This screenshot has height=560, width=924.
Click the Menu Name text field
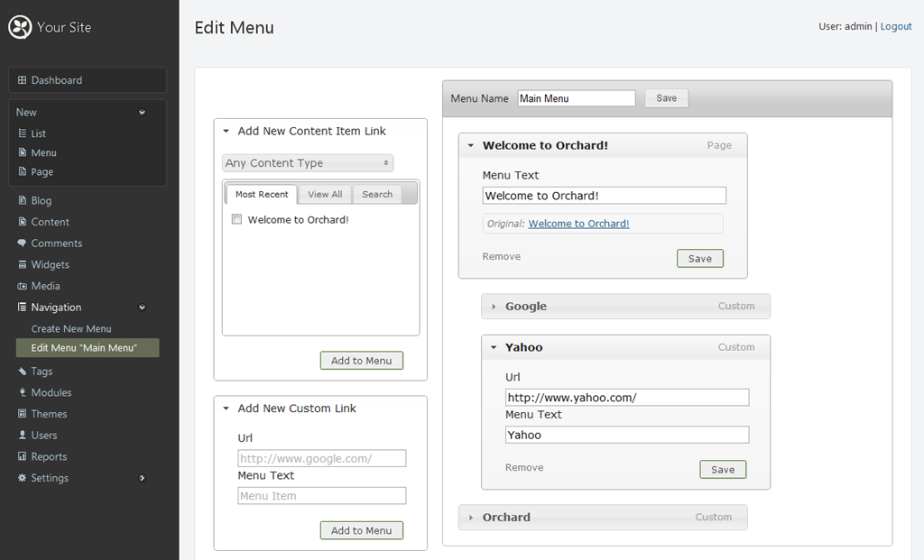click(x=576, y=98)
